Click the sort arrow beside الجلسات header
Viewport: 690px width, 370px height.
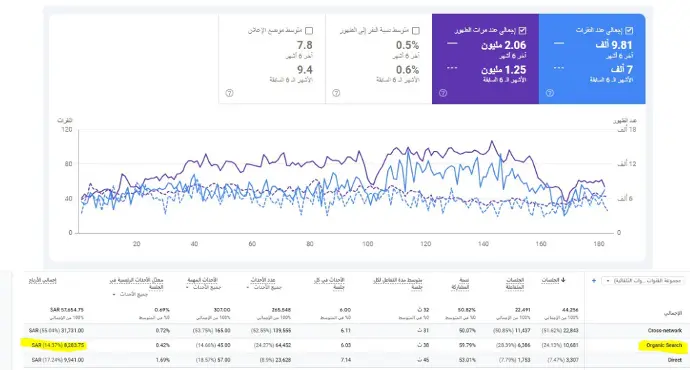pyautogui.click(x=563, y=280)
